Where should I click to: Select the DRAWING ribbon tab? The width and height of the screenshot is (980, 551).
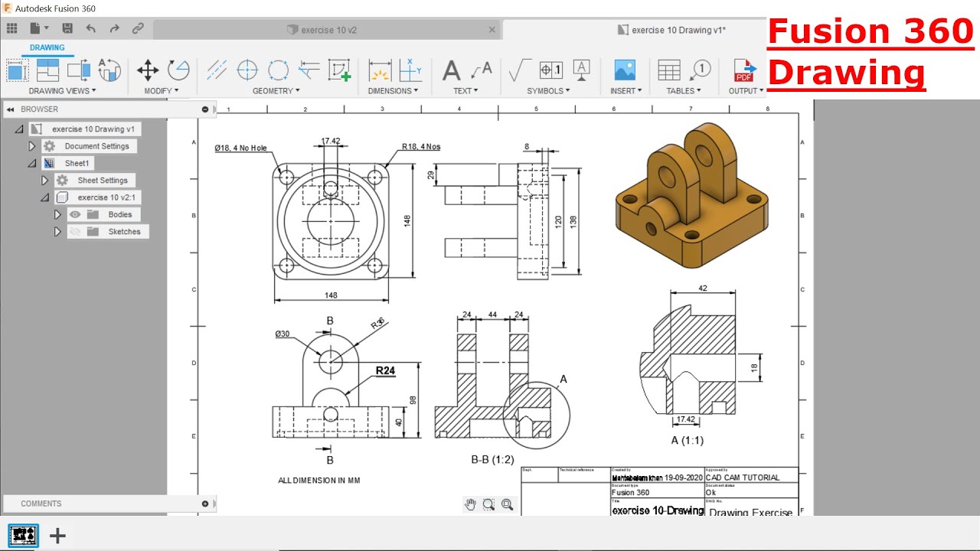(47, 47)
